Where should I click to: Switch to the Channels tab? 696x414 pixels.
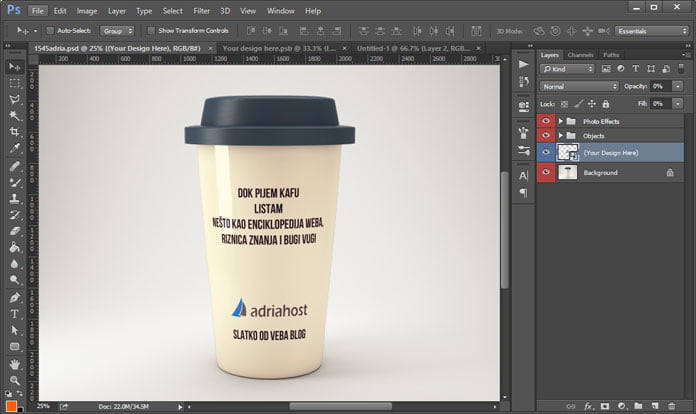[x=581, y=55]
